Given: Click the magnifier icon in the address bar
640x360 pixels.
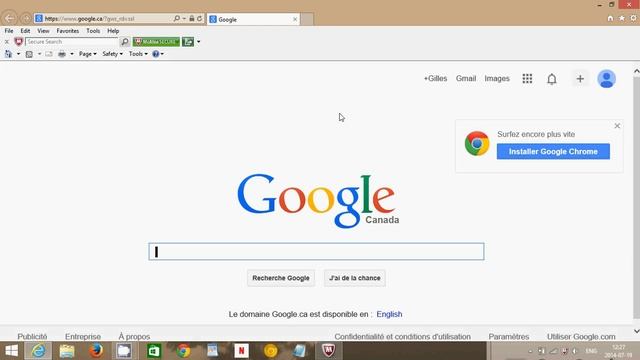Looking at the screenshot, I should (177, 18).
